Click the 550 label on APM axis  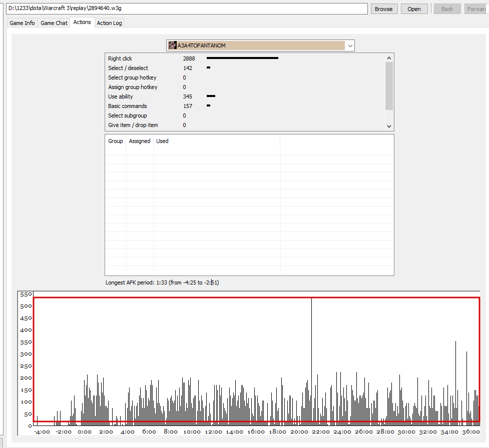tap(26, 294)
